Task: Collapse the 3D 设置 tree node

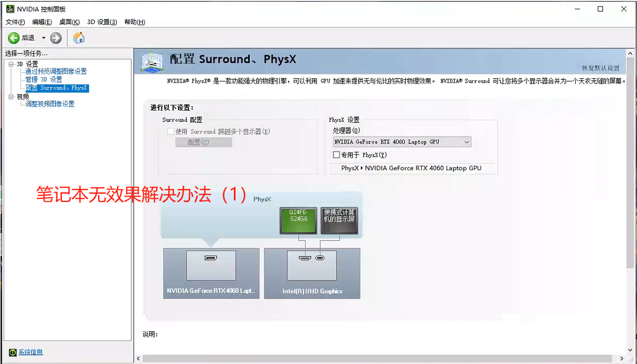Action: click(x=11, y=64)
